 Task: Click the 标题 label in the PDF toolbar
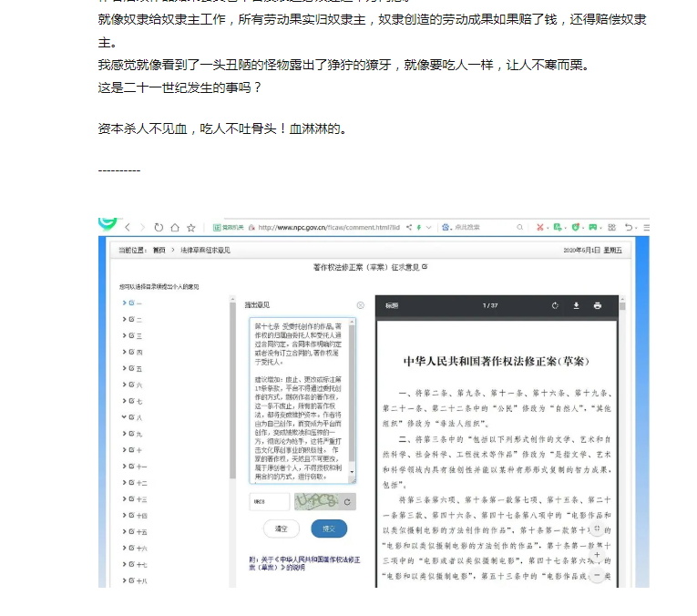(x=392, y=305)
